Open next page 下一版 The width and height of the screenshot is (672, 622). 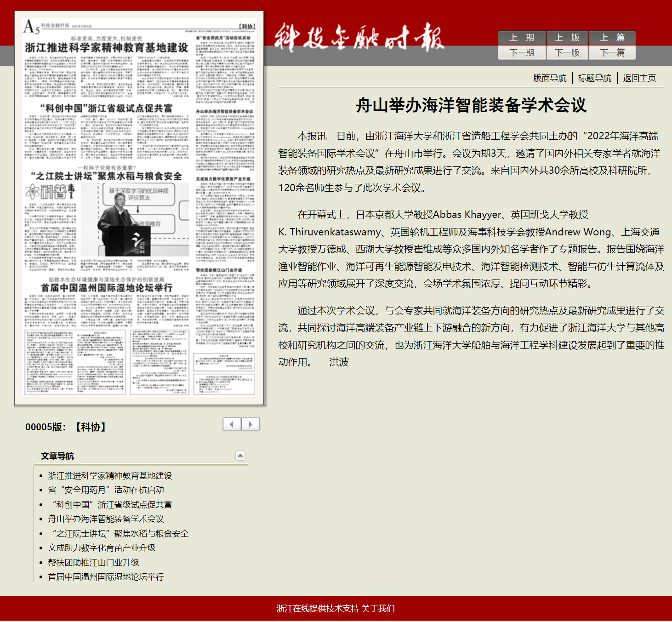pos(567,53)
